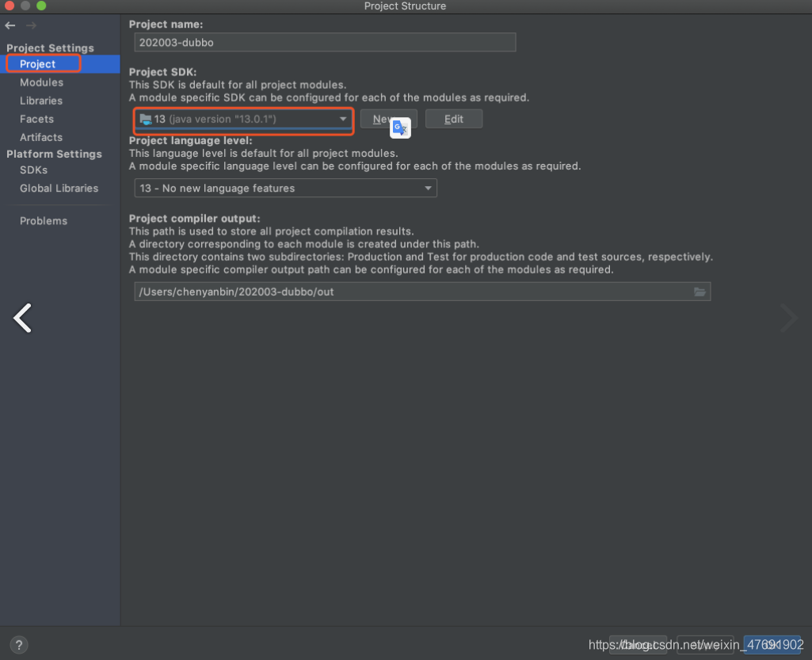812x660 pixels.
Task: Click the back navigation arrow
Action: [10, 25]
